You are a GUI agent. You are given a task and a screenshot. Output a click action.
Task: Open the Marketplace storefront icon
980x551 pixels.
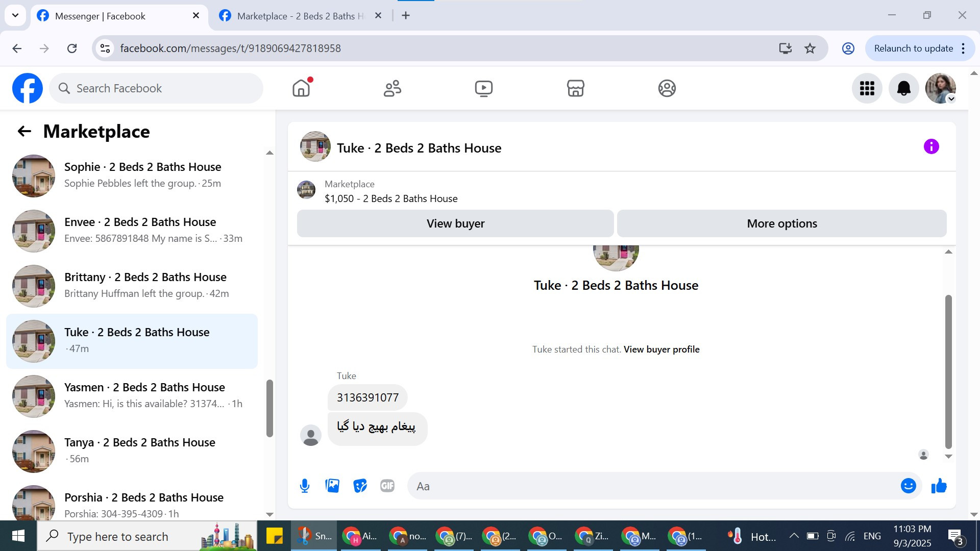575,88
